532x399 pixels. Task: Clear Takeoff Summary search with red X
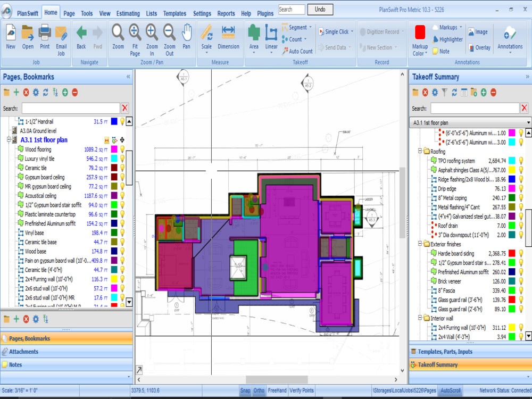tap(524, 108)
